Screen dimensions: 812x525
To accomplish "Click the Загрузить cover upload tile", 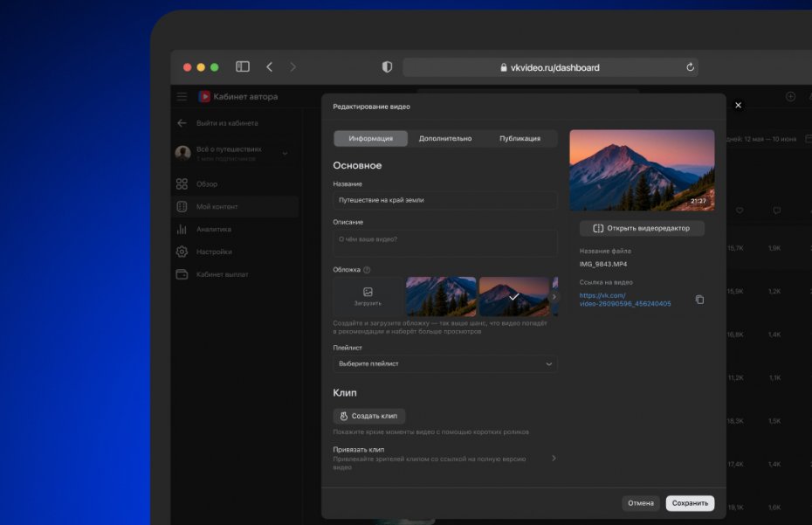I will pyautogui.click(x=368, y=296).
